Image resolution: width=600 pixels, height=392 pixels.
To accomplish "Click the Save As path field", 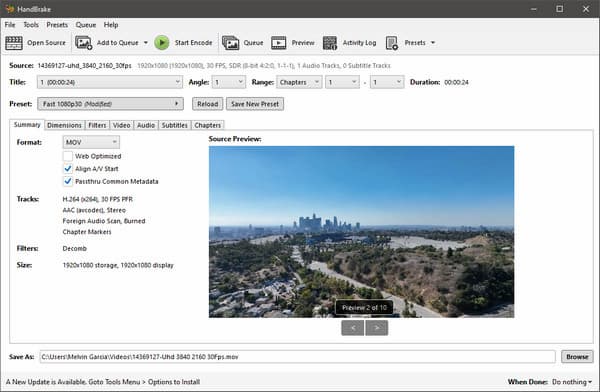I will click(x=297, y=357).
